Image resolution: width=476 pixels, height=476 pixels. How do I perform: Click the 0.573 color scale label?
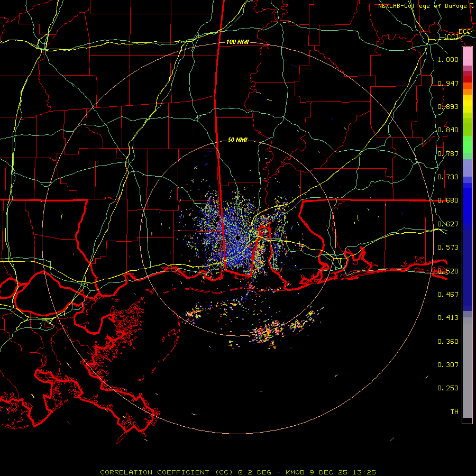(x=448, y=248)
